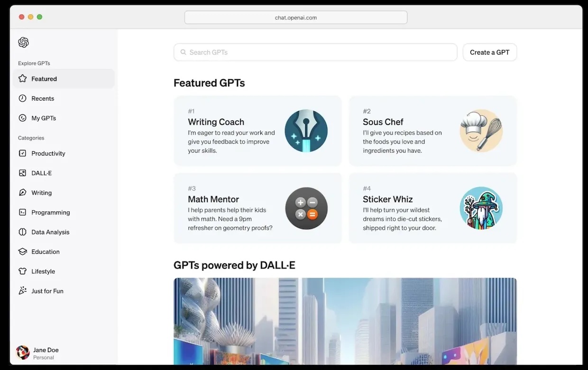Select the Data Analysis category
This screenshot has width=588, height=370.
64,232
